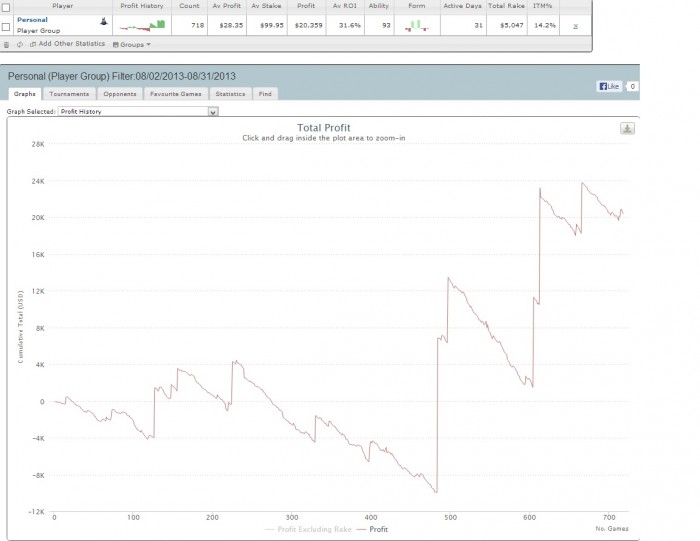
Task: Open the Graph Selected dropdown
Action: pyautogui.click(x=138, y=112)
